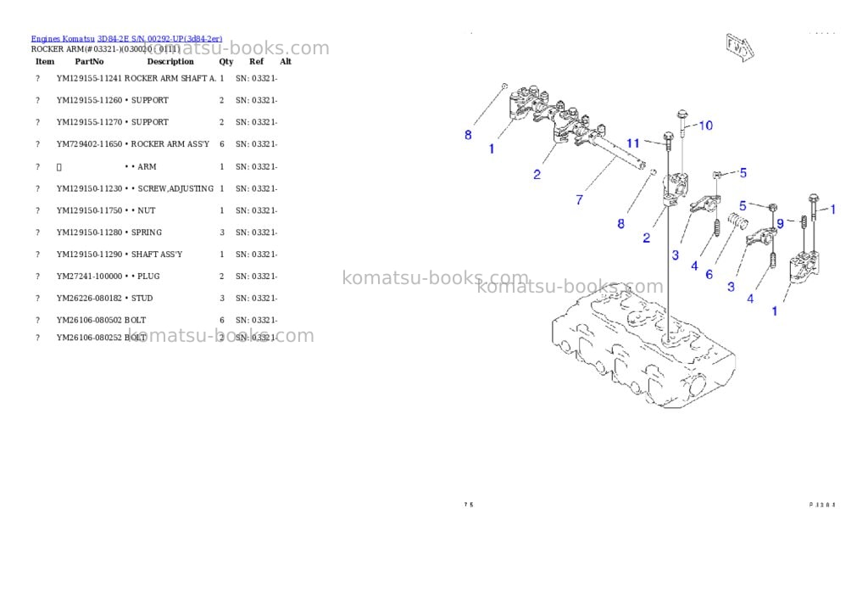Image resolution: width=868 pixels, height=615 pixels.
Task: Select the ROCKER ARM ASS'Y description
Action: click(x=170, y=144)
